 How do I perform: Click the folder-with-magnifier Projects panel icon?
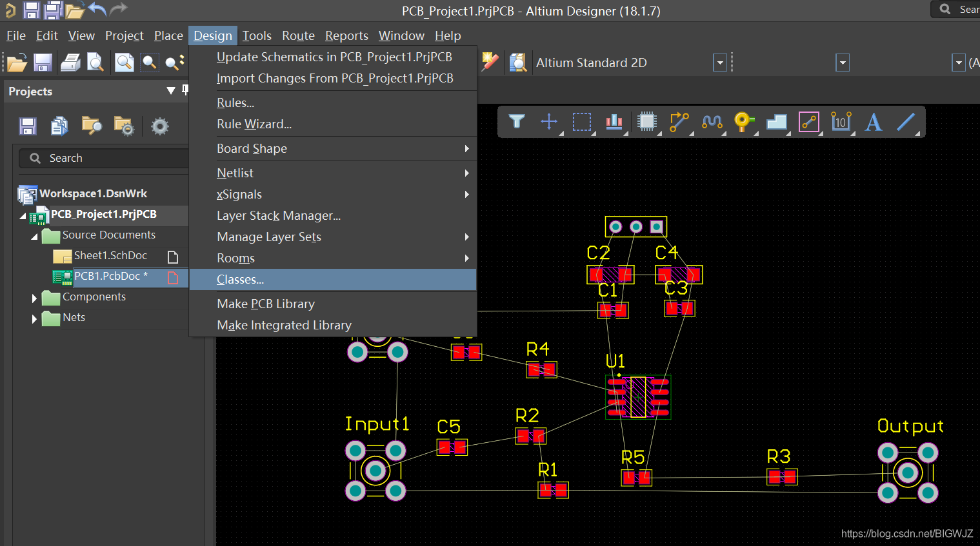click(x=92, y=126)
